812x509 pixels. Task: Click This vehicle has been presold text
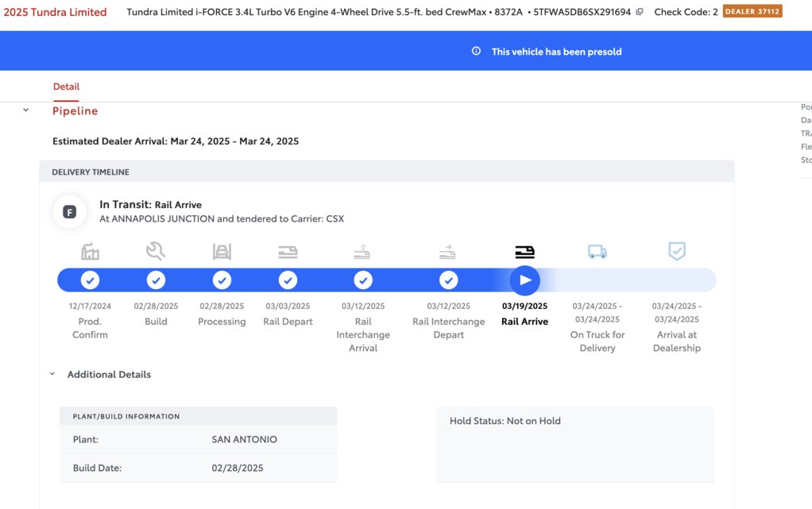point(557,52)
